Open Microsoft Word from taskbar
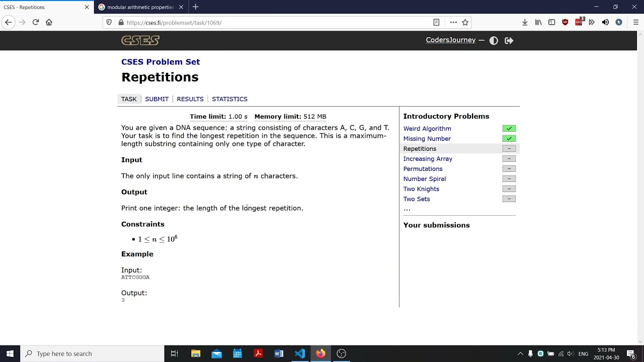The width and height of the screenshot is (644, 362). [279, 353]
